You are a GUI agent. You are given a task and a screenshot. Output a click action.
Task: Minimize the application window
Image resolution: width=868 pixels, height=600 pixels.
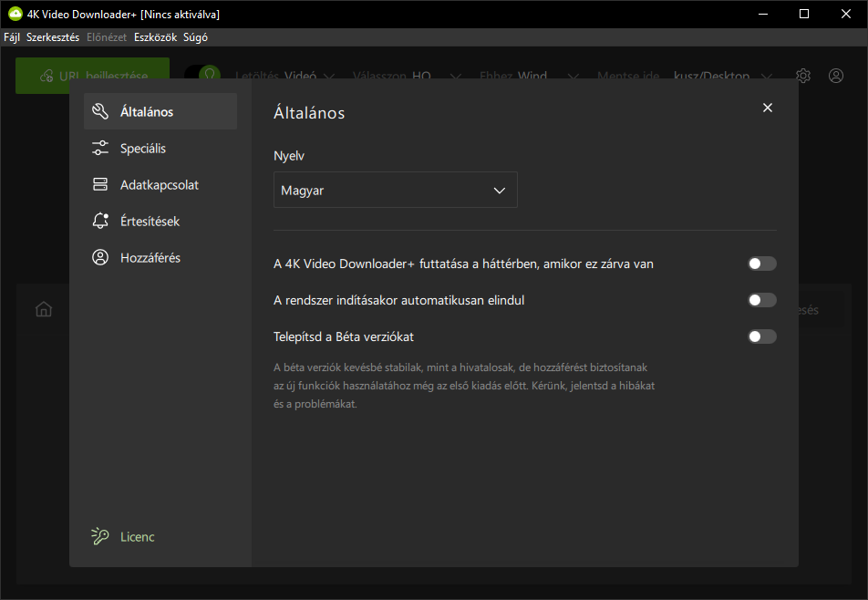pos(763,14)
